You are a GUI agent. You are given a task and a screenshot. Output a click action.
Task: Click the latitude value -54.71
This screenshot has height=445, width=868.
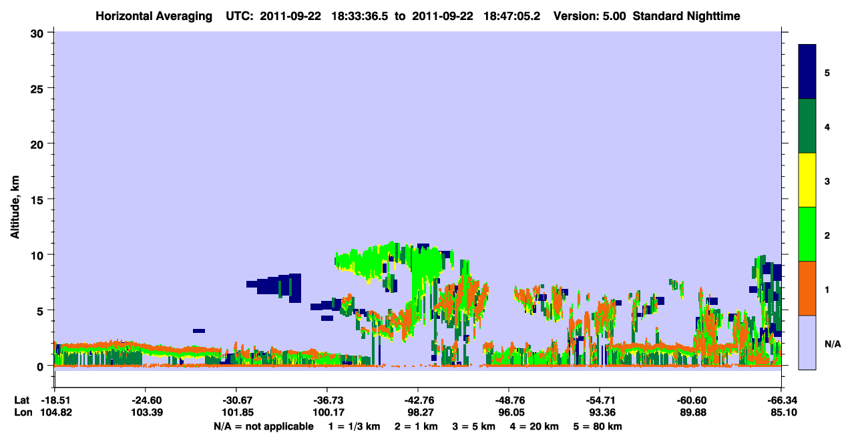coord(600,400)
